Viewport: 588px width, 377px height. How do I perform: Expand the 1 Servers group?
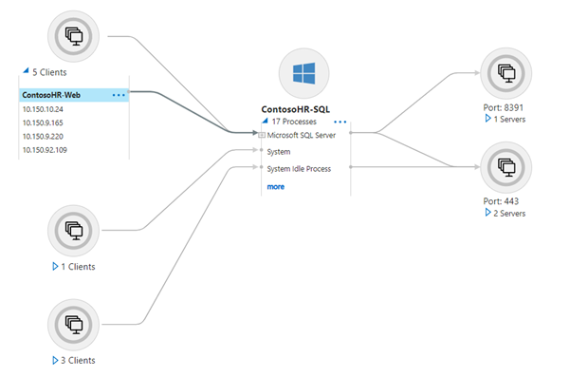487,119
